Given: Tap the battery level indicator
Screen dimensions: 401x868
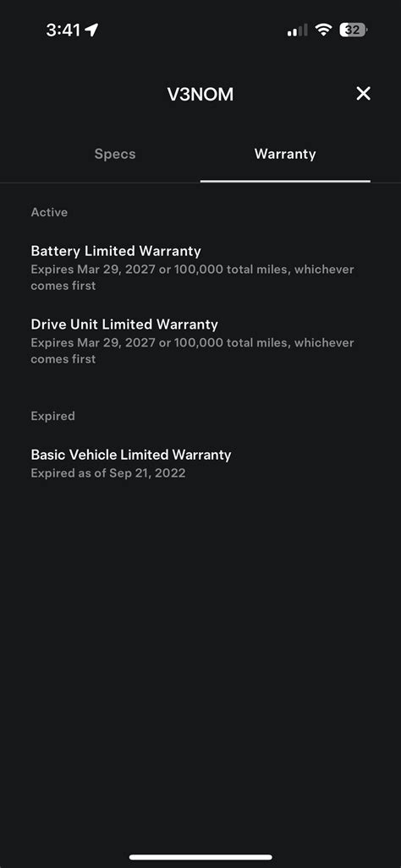Looking at the screenshot, I should point(354,30).
